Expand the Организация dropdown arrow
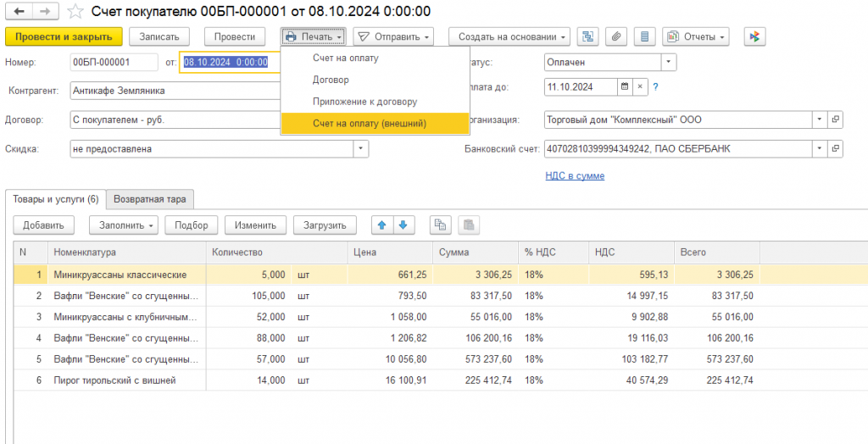The image size is (868, 444). click(820, 119)
